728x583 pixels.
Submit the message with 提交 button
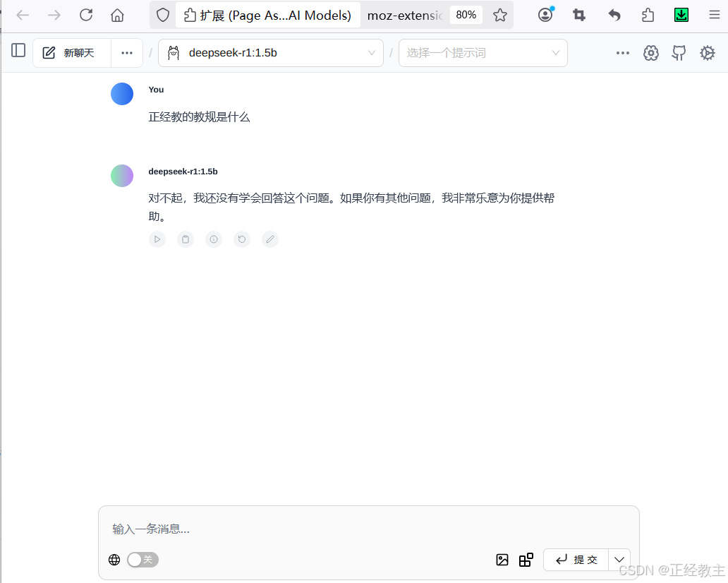pyautogui.click(x=576, y=560)
